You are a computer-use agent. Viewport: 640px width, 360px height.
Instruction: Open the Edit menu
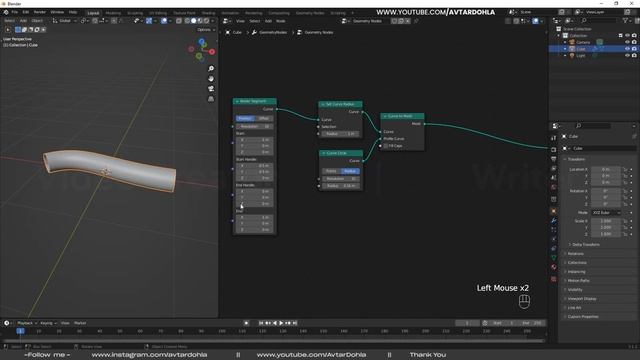[26, 12]
